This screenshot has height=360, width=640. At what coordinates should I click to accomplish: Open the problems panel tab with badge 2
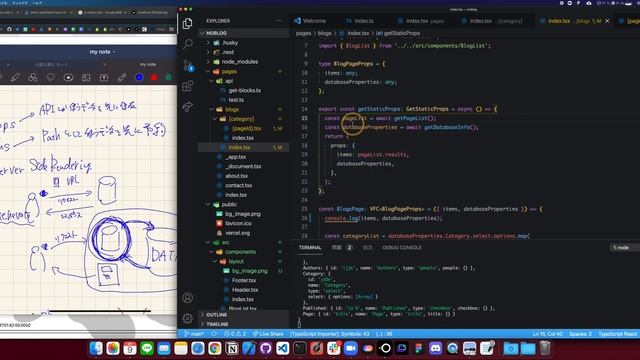click(x=342, y=247)
